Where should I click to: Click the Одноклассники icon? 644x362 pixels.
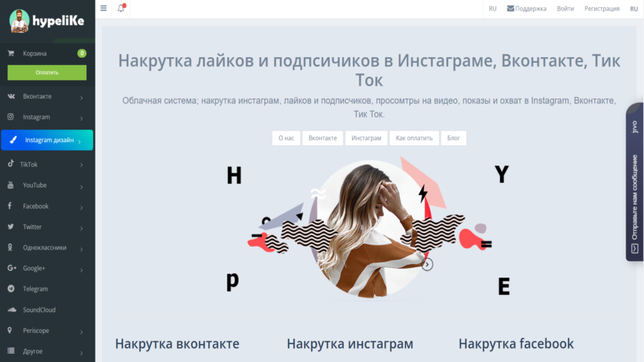pyautogui.click(x=10, y=247)
